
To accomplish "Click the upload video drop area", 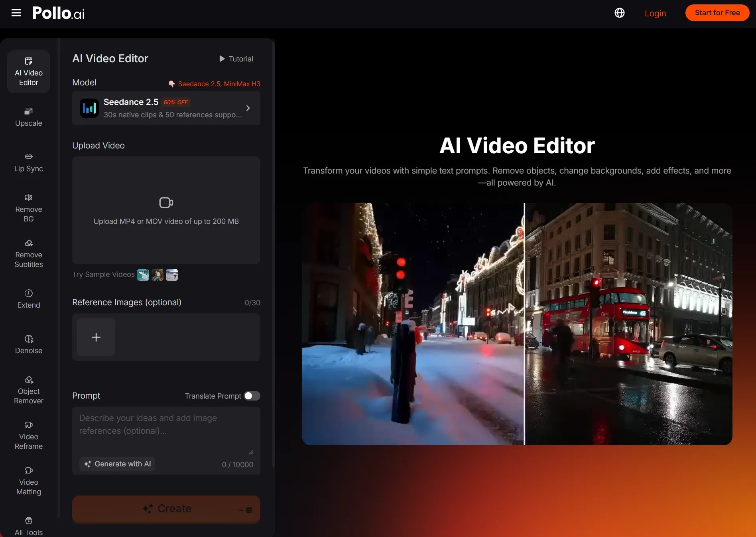I will [166, 210].
